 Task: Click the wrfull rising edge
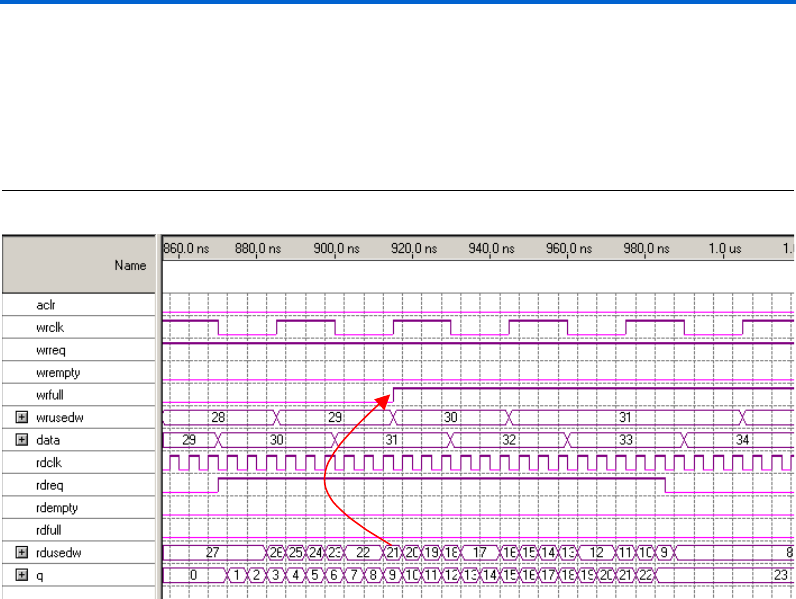coord(393,395)
